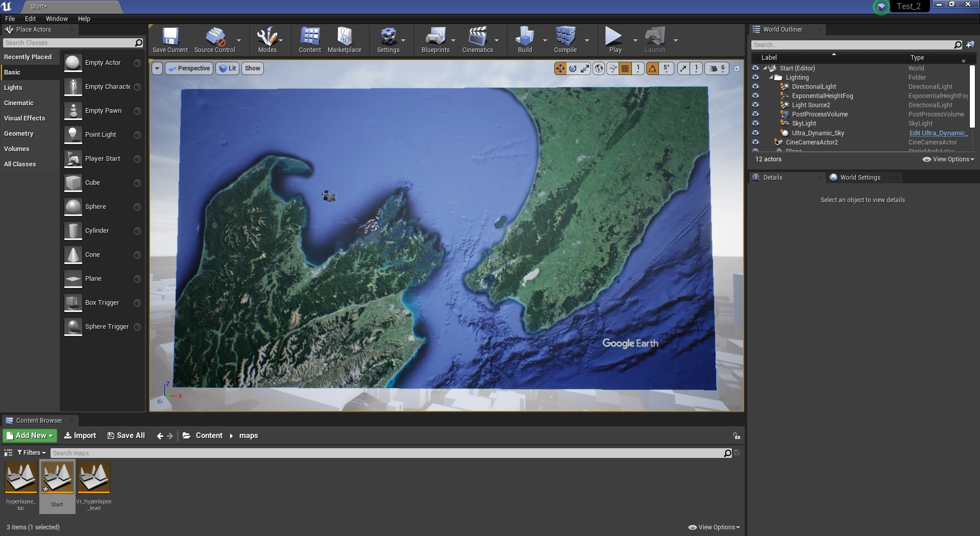980x536 pixels.
Task: Toggle visibility of the SkyLight actor
Action: pyautogui.click(x=755, y=124)
